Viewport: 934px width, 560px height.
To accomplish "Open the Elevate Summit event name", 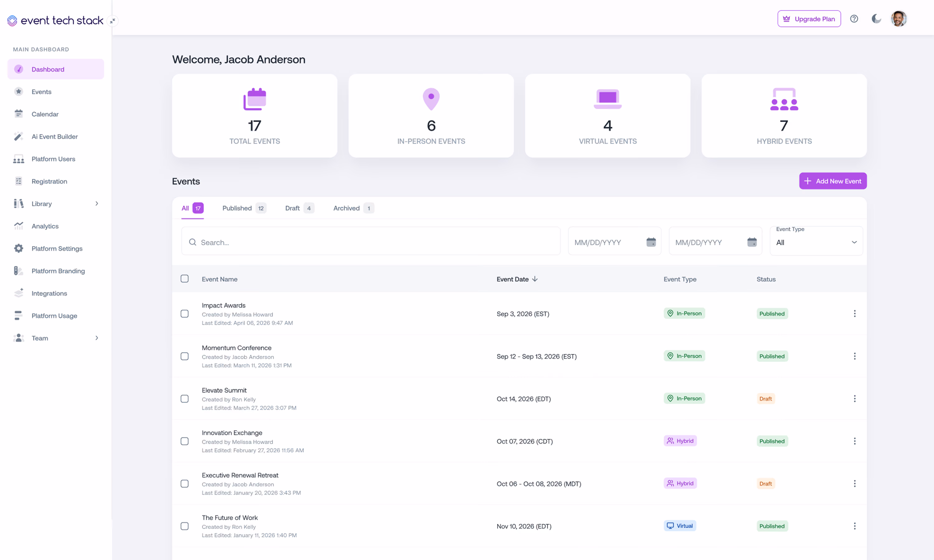I will tap(224, 390).
